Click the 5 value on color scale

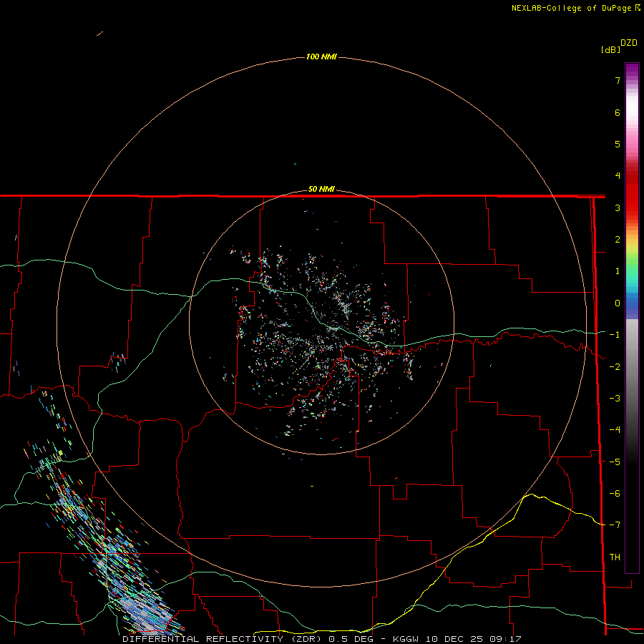[x=618, y=144]
